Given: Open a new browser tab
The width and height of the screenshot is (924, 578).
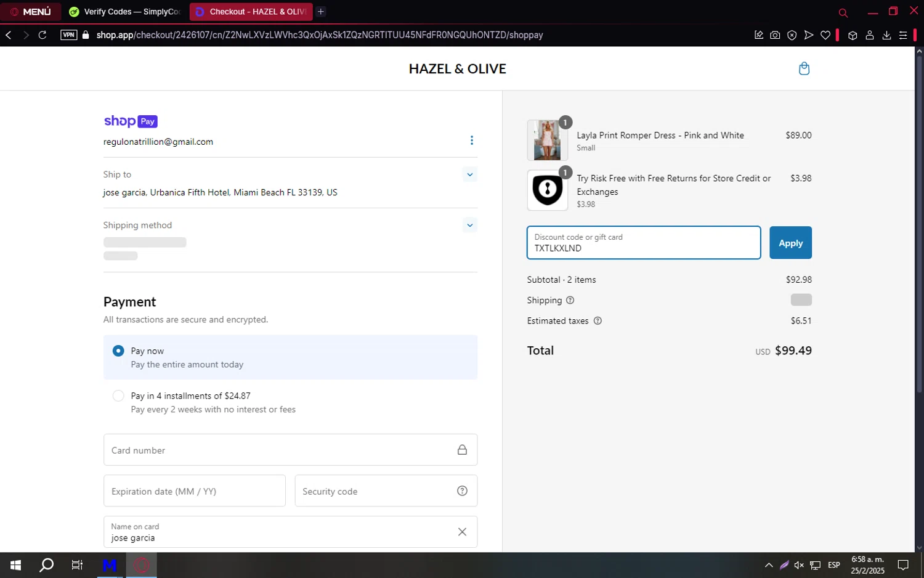Looking at the screenshot, I should click(x=321, y=12).
